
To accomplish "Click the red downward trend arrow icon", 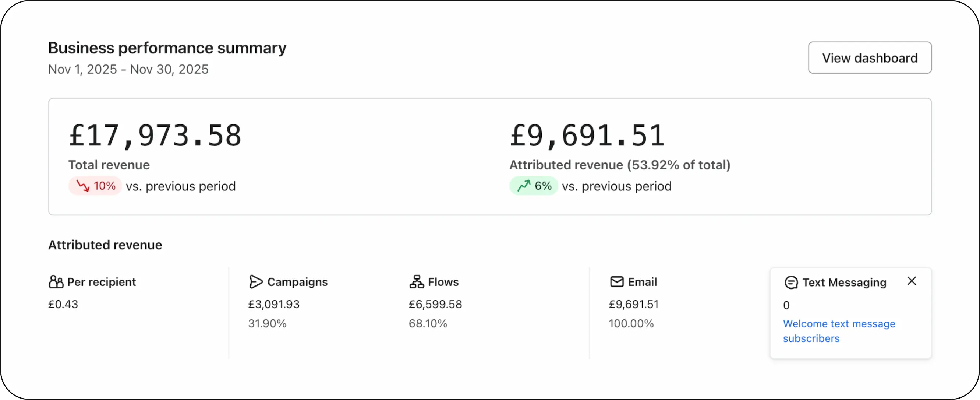I will click(x=82, y=186).
